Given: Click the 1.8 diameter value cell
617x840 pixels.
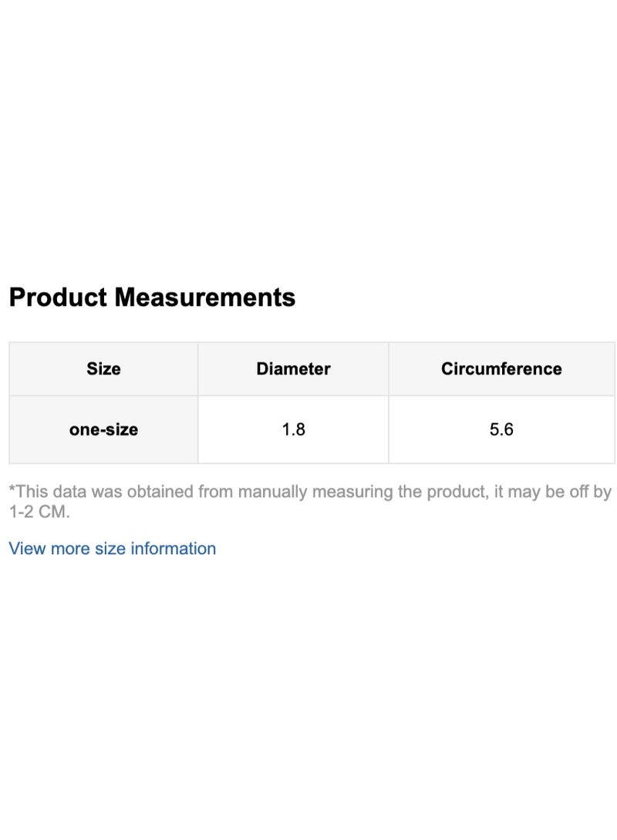Looking at the screenshot, I should (293, 429).
